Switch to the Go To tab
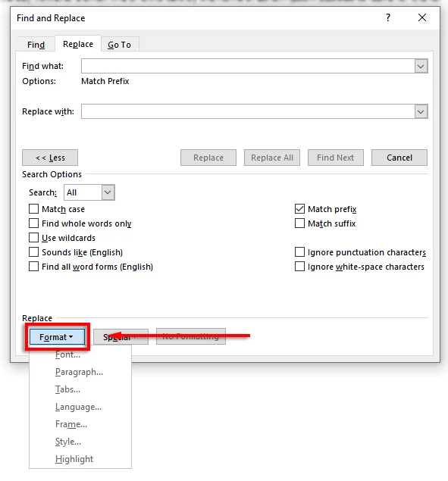This screenshot has height=481, width=448. (120, 45)
